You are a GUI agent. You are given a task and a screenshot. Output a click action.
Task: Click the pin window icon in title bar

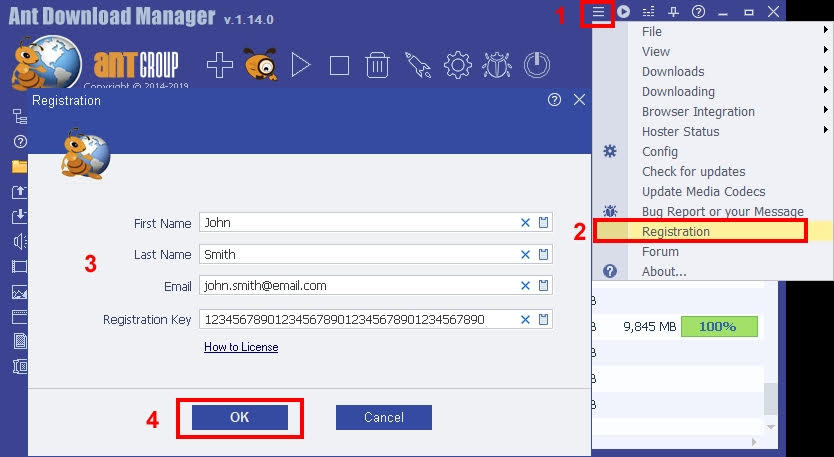click(673, 11)
